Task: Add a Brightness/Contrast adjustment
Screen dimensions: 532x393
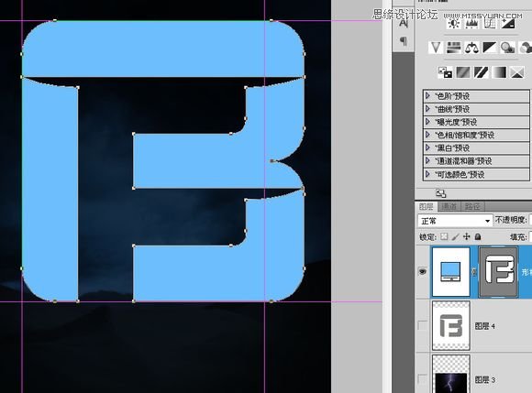Action: click(454, 24)
